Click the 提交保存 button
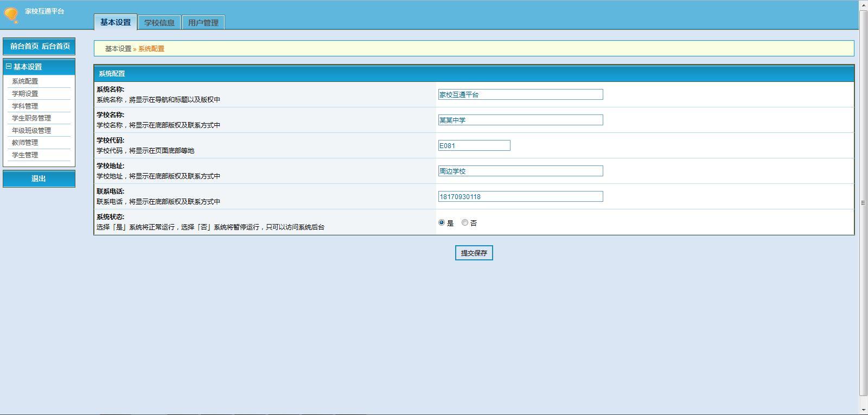 click(x=474, y=253)
